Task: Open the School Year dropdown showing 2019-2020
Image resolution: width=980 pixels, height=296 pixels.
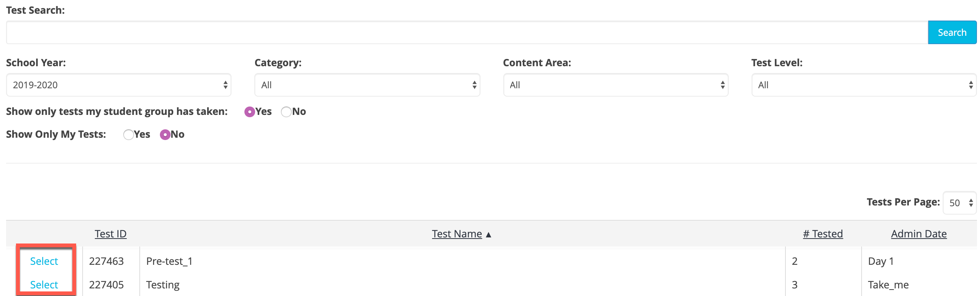Action: pos(119,85)
